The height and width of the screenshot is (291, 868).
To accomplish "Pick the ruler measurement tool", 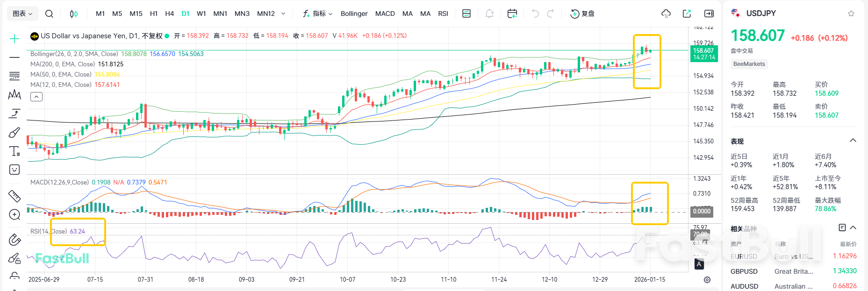I will [x=14, y=196].
